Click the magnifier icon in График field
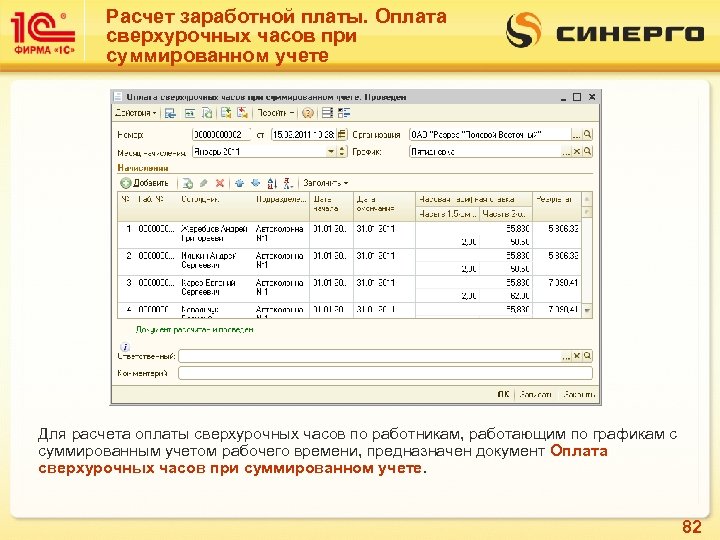Viewport: 720px width, 540px height. (x=587, y=152)
